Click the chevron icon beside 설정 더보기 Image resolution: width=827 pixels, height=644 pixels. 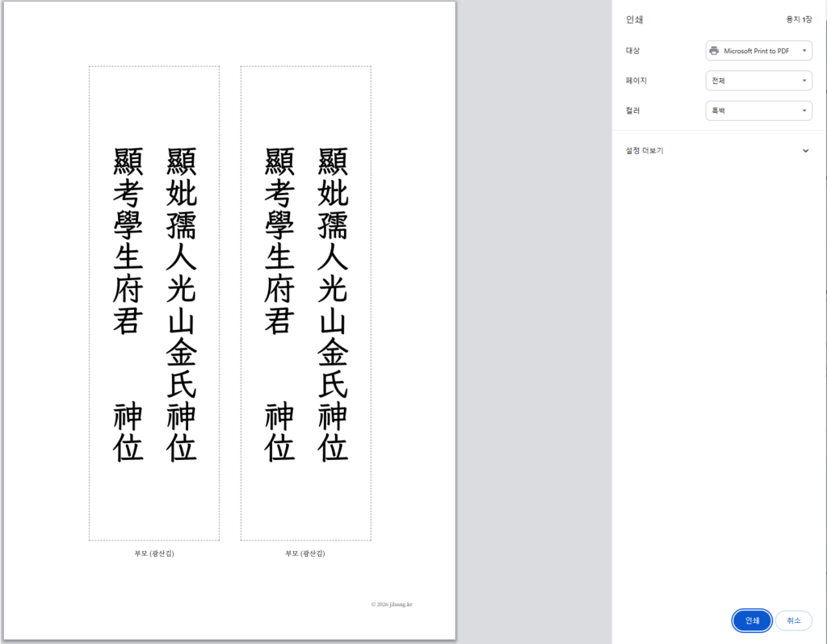pos(805,151)
